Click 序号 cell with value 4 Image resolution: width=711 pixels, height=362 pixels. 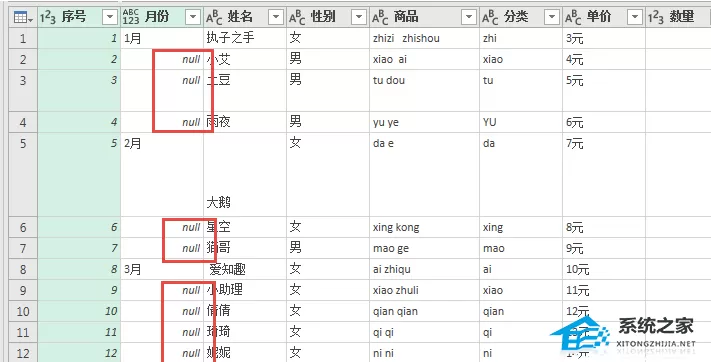79,122
